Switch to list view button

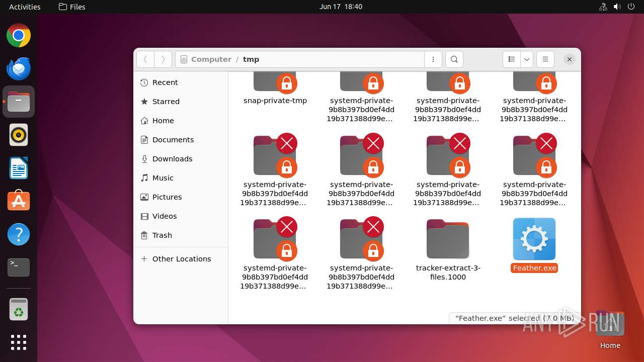coord(512,59)
